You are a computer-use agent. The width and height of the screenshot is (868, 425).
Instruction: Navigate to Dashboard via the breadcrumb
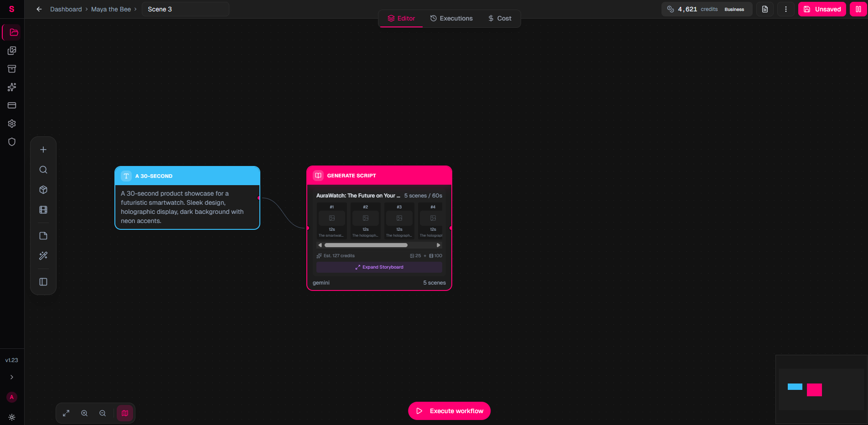click(x=66, y=9)
